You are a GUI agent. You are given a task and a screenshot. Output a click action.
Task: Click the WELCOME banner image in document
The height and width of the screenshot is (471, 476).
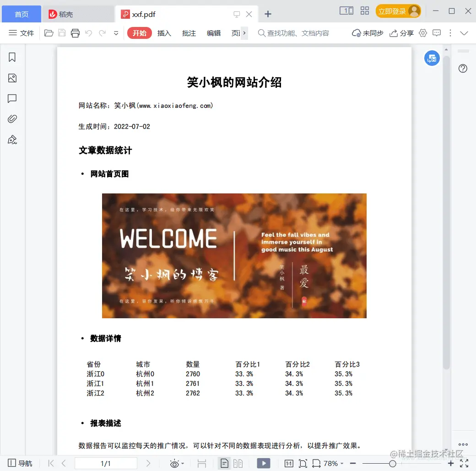pyautogui.click(x=234, y=256)
